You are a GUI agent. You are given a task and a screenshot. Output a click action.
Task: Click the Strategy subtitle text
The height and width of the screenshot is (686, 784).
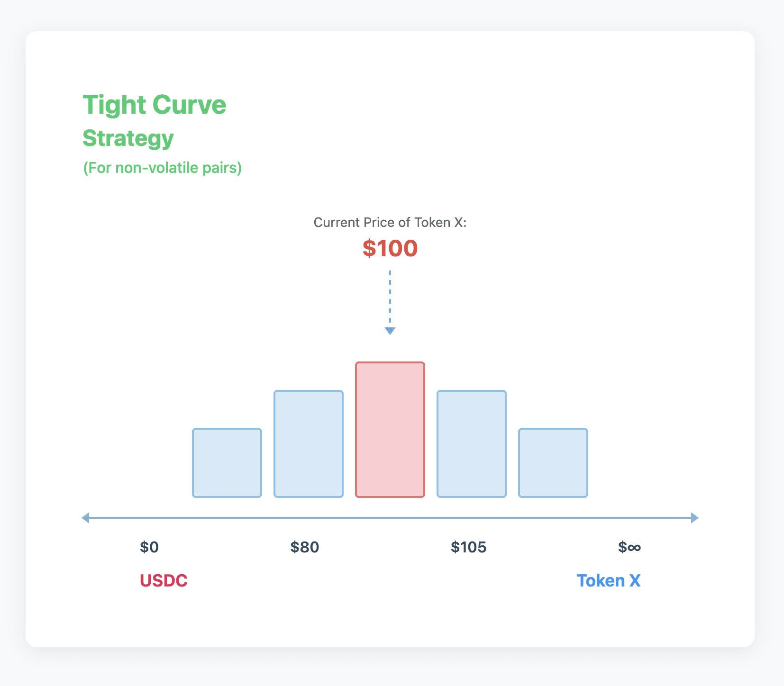tap(128, 139)
